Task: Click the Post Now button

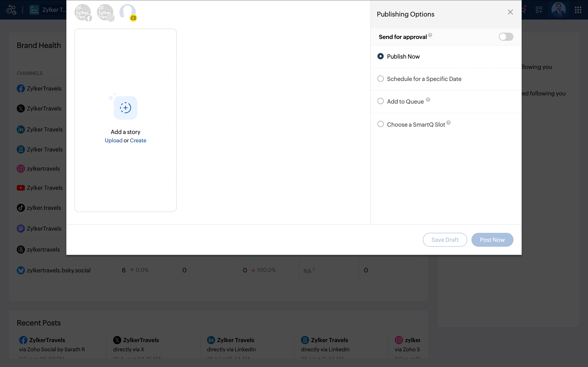Action: [492, 240]
